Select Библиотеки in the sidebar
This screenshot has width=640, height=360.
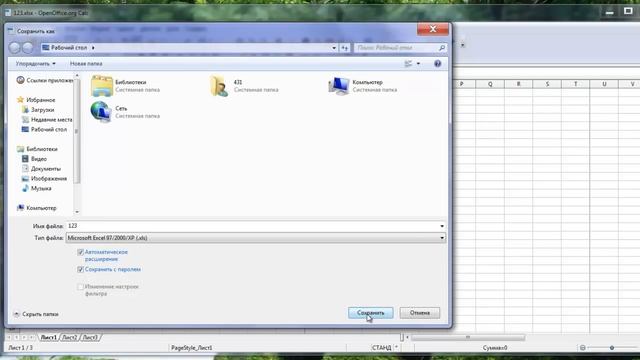coord(42,149)
